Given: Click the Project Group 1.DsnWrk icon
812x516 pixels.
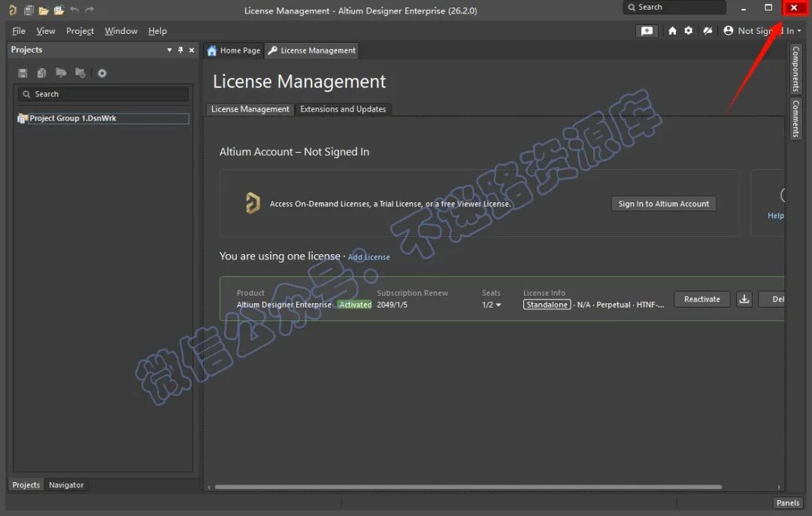Looking at the screenshot, I should pos(23,119).
